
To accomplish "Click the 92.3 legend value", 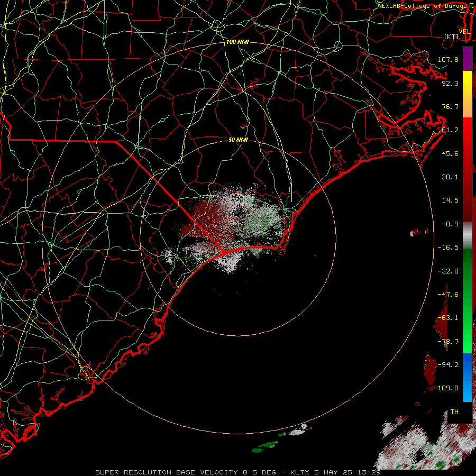I will click(x=450, y=83).
